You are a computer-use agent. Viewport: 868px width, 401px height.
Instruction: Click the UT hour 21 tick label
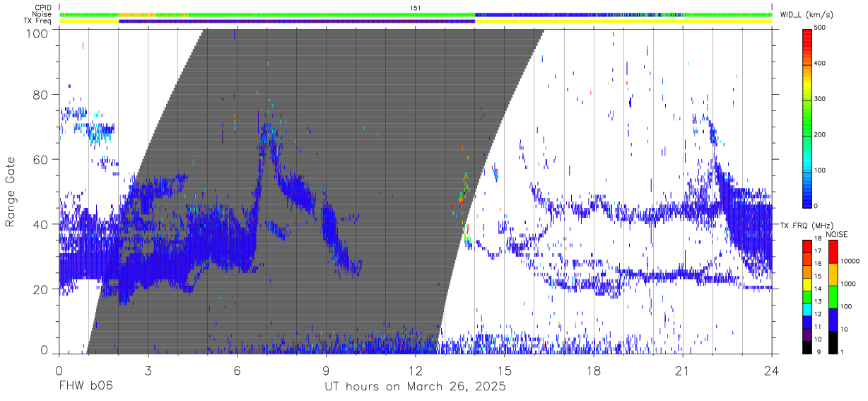683,371
